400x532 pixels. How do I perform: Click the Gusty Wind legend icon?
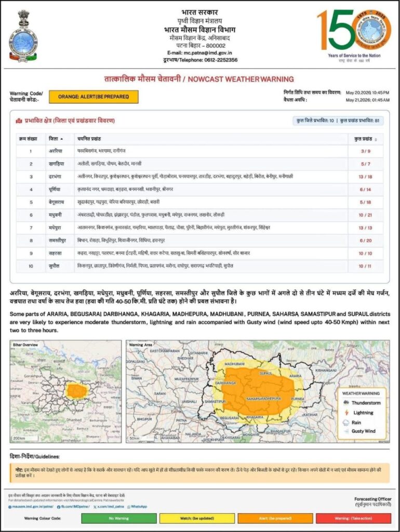(x=346, y=431)
